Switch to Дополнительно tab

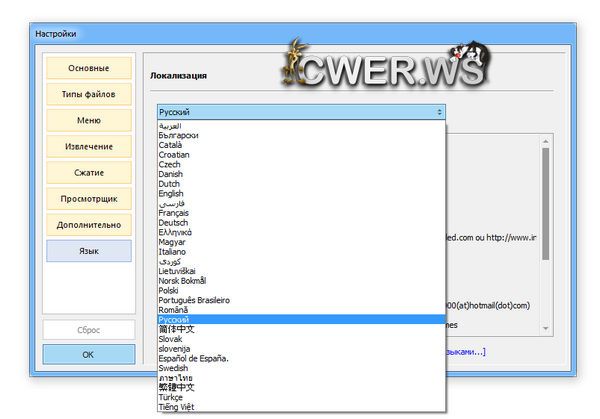pyautogui.click(x=88, y=225)
